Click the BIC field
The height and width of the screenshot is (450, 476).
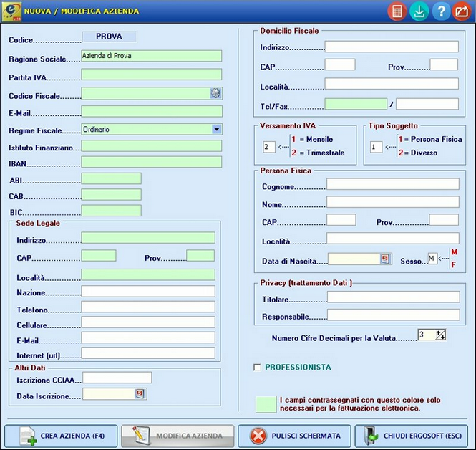pyautogui.click(x=111, y=211)
